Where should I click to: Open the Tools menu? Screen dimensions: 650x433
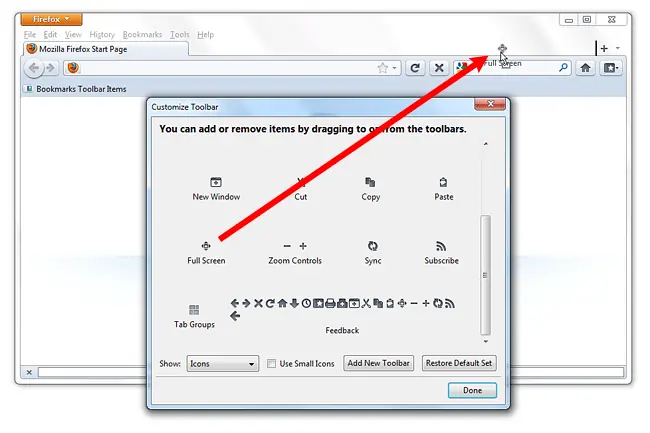tap(179, 34)
